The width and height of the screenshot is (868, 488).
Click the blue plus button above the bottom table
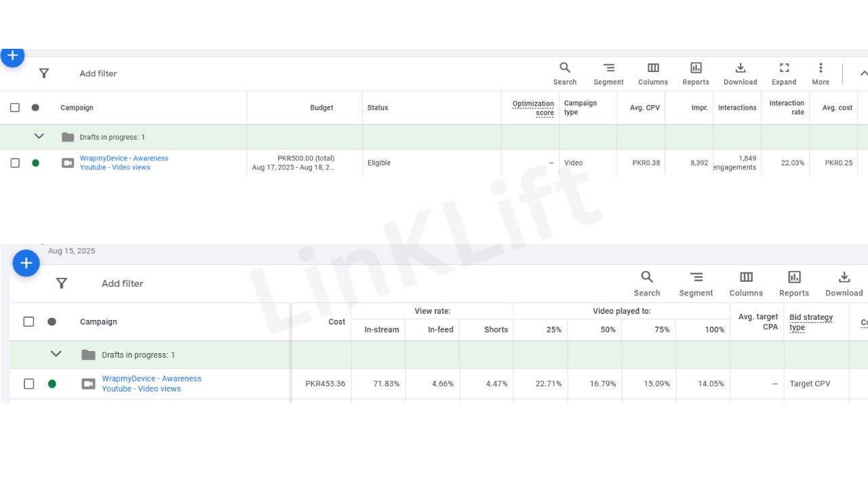click(26, 263)
